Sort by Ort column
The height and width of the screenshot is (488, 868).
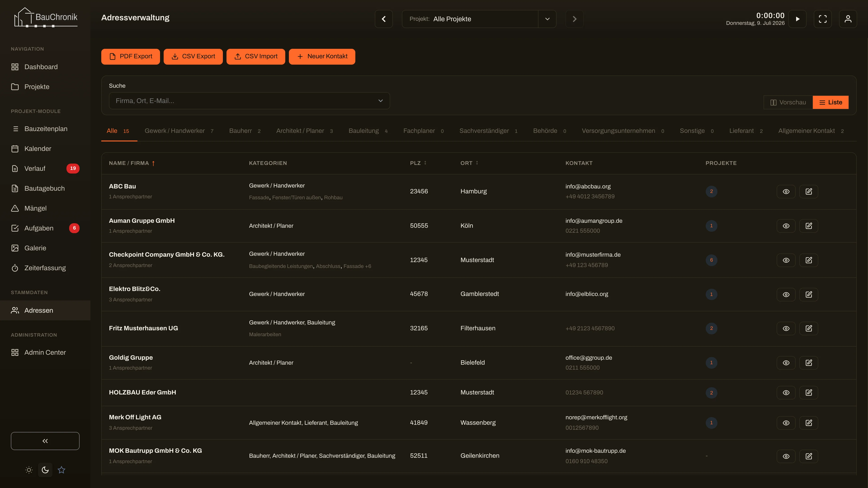click(x=469, y=163)
